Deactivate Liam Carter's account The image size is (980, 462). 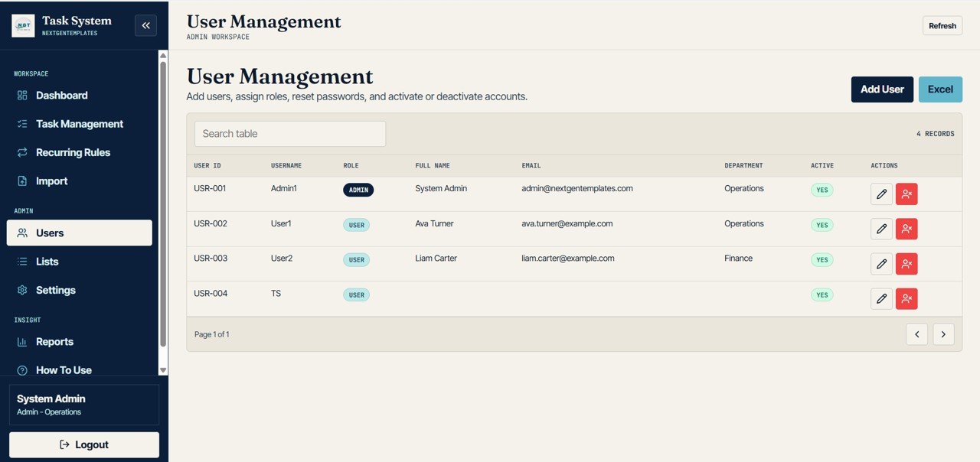click(906, 264)
